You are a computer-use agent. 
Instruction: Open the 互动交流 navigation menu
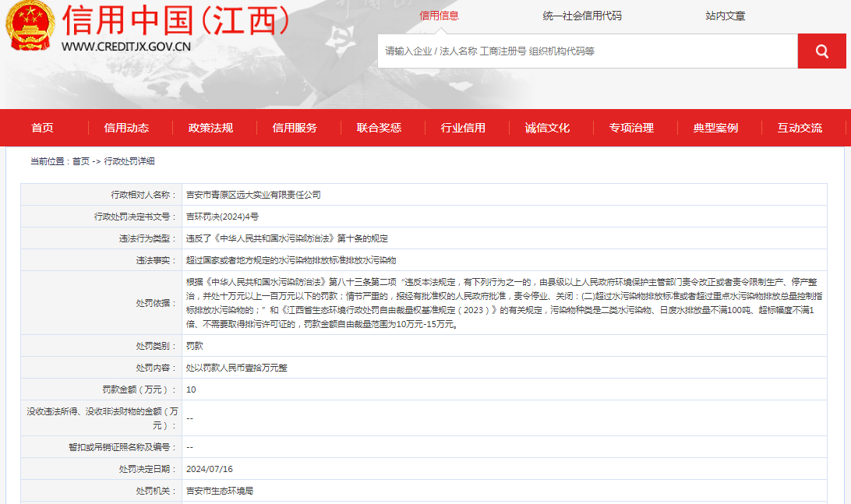tap(800, 128)
